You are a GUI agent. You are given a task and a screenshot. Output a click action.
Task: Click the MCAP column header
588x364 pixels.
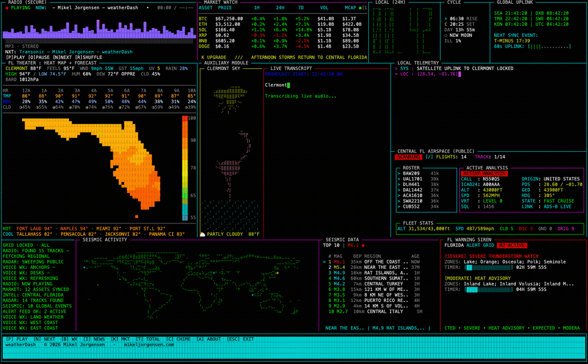[350, 8]
